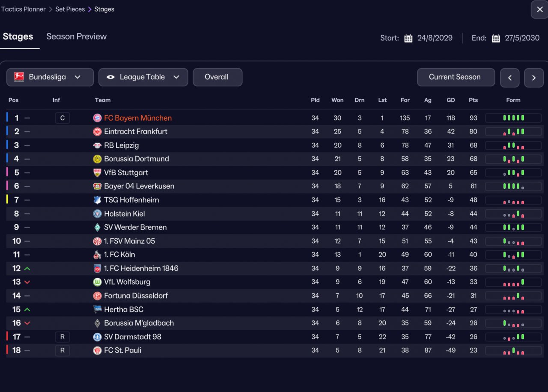Toggle the Overall filter button
The height and width of the screenshot is (392, 548).
pos(217,77)
